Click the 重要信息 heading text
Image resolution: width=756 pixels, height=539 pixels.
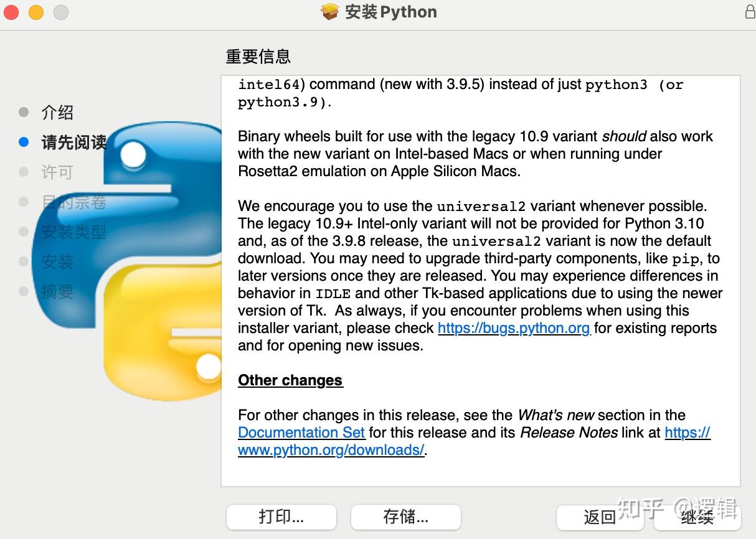click(x=258, y=56)
